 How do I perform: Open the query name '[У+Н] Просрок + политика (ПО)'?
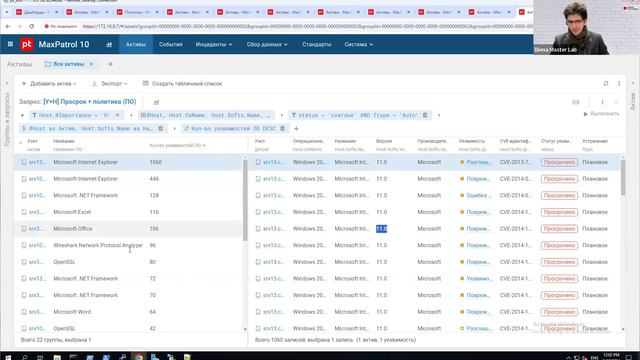90,102
